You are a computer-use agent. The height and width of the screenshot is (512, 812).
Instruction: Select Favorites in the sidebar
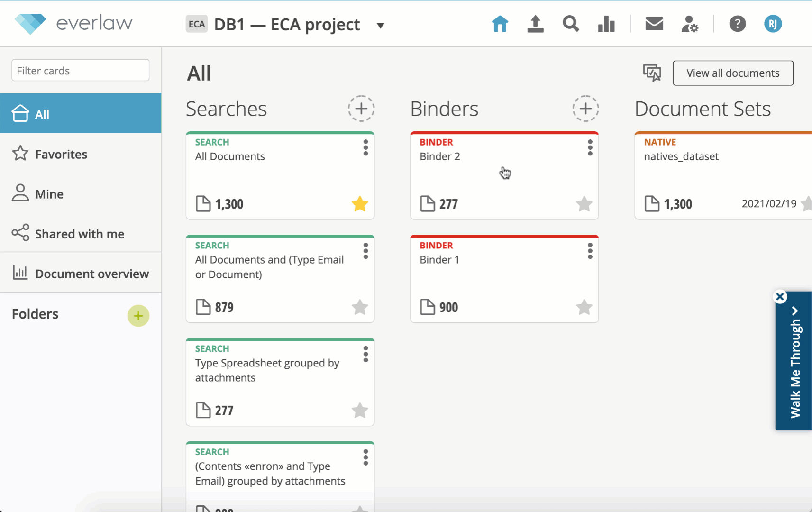click(61, 155)
